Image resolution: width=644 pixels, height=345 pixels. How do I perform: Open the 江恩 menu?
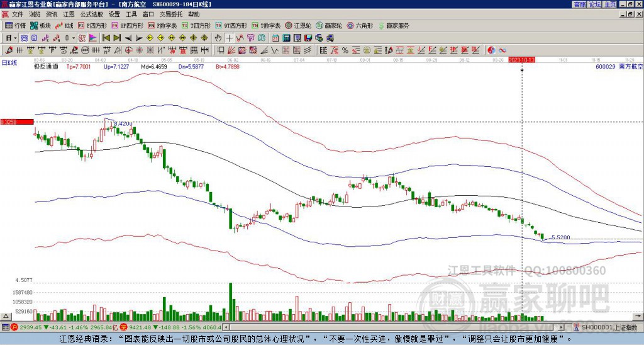pos(69,14)
